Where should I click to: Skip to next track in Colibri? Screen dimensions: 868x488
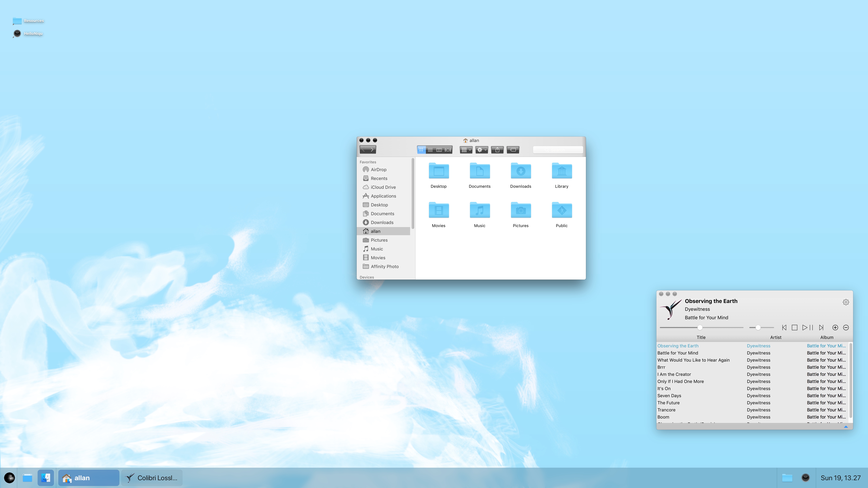click(821, 327)
